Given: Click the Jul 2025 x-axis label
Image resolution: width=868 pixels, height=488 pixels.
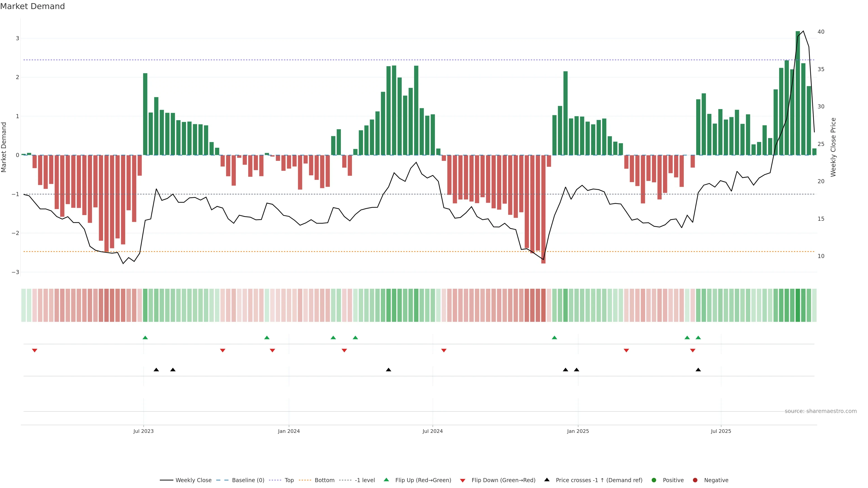Looking at the screenshot, I should tap(721, 431).
